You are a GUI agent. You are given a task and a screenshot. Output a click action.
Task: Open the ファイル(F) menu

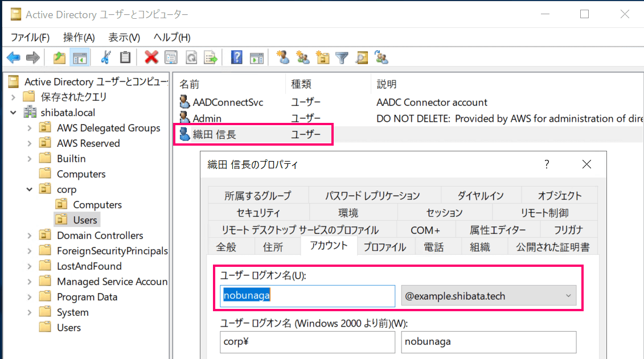tap(30, 38)
